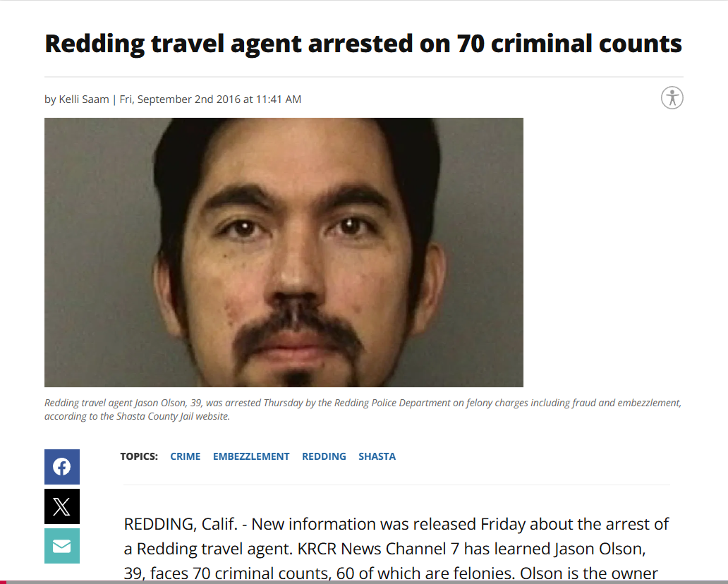This screenshot has width=728, height=584.
Task: Click the photo caption about Redding Police Department
Action: pyautogui.click(x=363, y=409)
